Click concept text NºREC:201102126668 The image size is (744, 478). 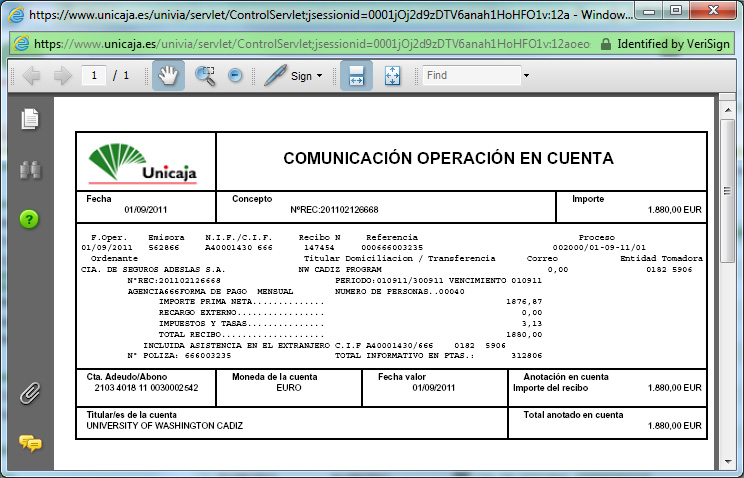335,210
